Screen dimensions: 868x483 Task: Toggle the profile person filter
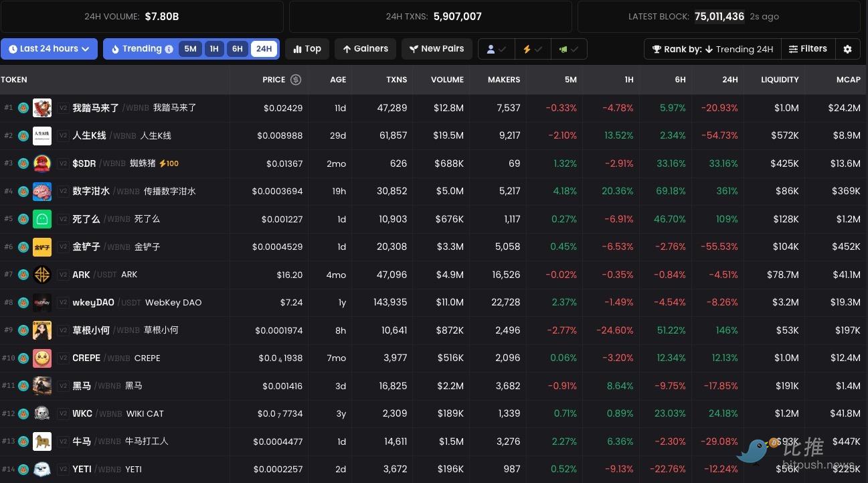496,49
